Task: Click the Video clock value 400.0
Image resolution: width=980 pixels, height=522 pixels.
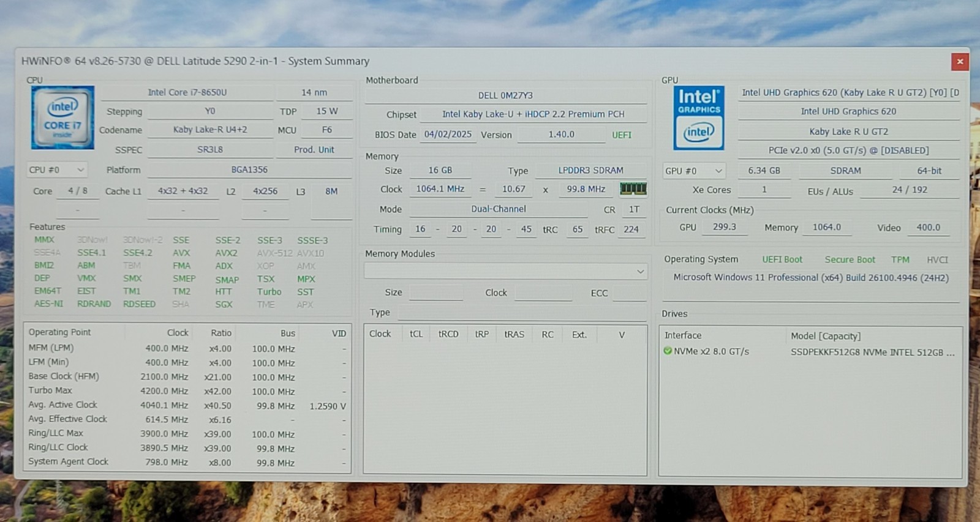Action: 929,227
